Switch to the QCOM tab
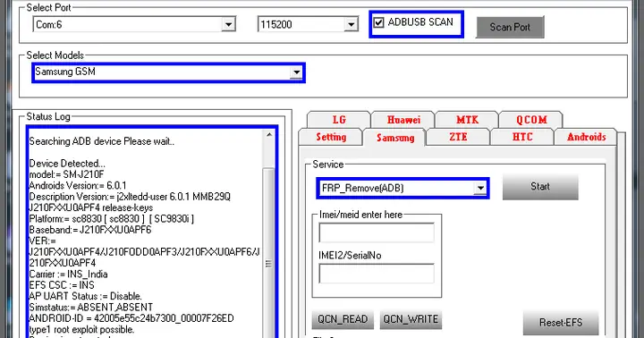Screen dimensions: 644x338 tap(531, 120)
